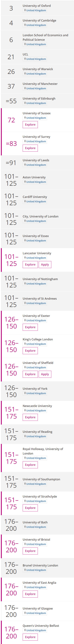Image resolution: width=74 pixels, height=644 pixels.
Task: Click the location pin under University of Glasgow
Action: tap(25, 613)
